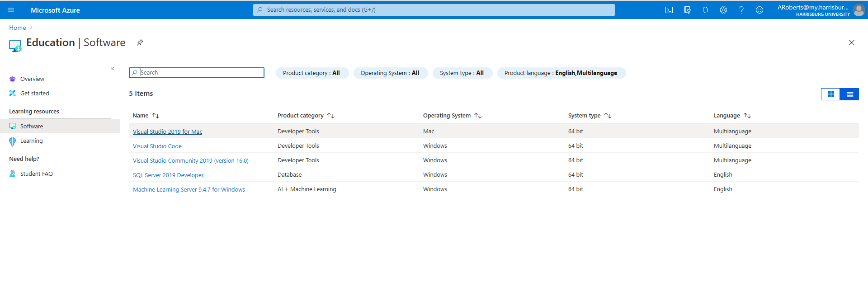Click the Overview graduation cap icon
The height and width of the screenshot is (291, 868).
pos(13,79)
